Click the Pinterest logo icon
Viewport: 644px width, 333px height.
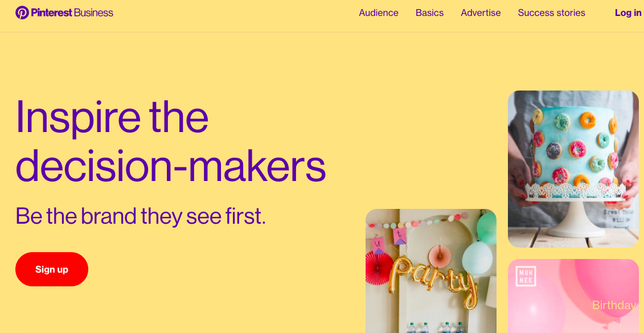tap(22, 13)
